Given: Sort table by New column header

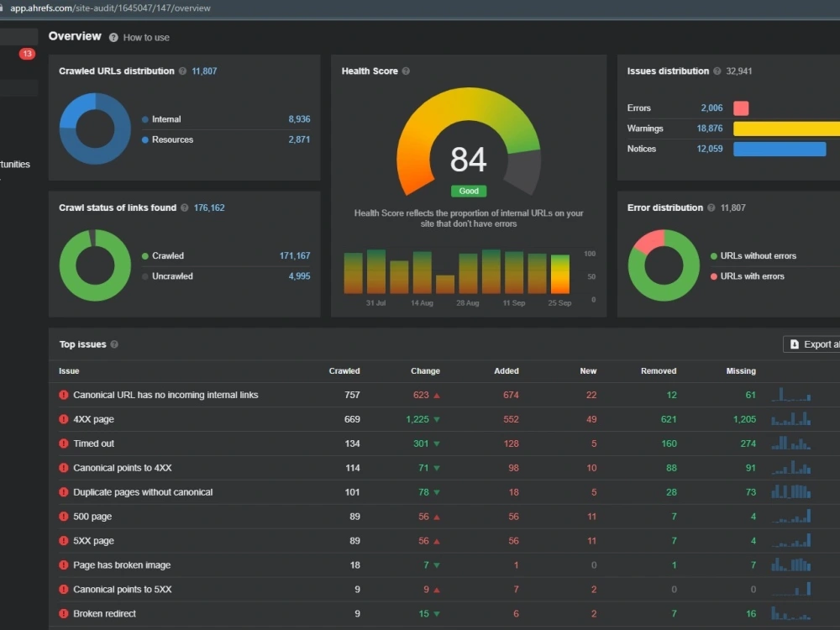Looking at the screenshot, I should point(588,370).
